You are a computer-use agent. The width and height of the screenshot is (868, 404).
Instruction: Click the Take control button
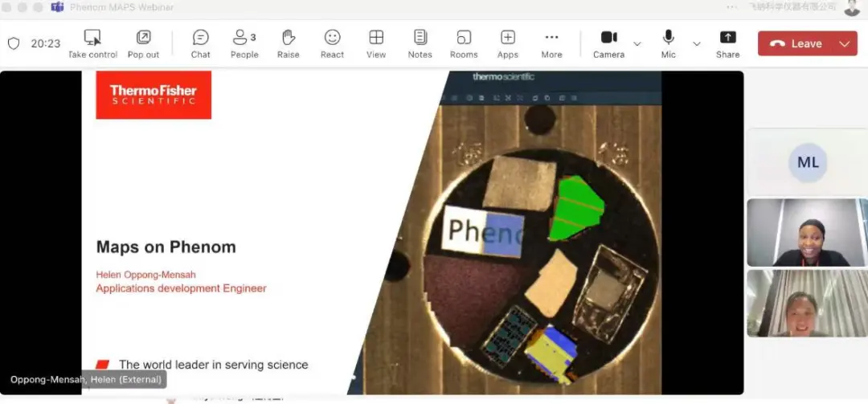(92, 43)
